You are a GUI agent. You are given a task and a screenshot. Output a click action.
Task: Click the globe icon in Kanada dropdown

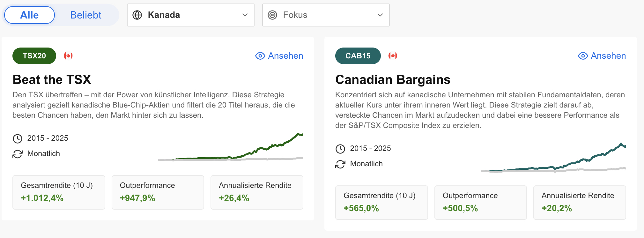click(x=137, y=15)
